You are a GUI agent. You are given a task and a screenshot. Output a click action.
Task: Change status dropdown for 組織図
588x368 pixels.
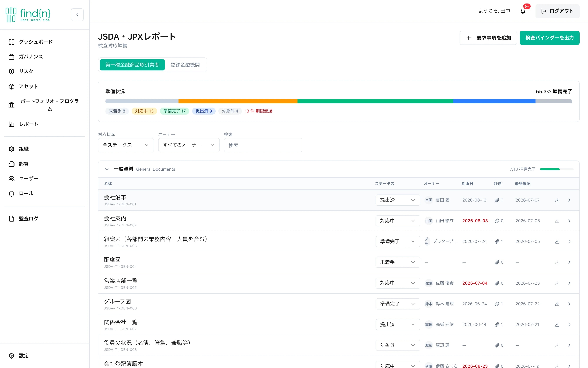pyautogui.click(x=398, y=241)
